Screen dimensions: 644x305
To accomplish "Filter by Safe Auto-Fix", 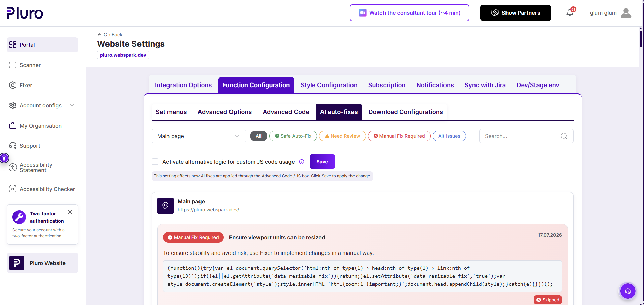I will click(293, 136).
